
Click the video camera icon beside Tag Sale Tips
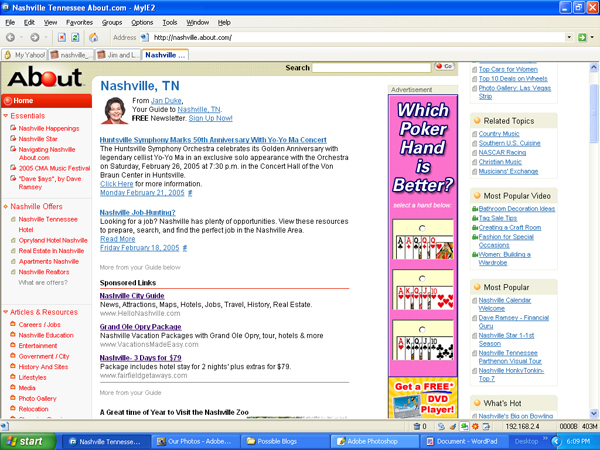click(475, 218)
